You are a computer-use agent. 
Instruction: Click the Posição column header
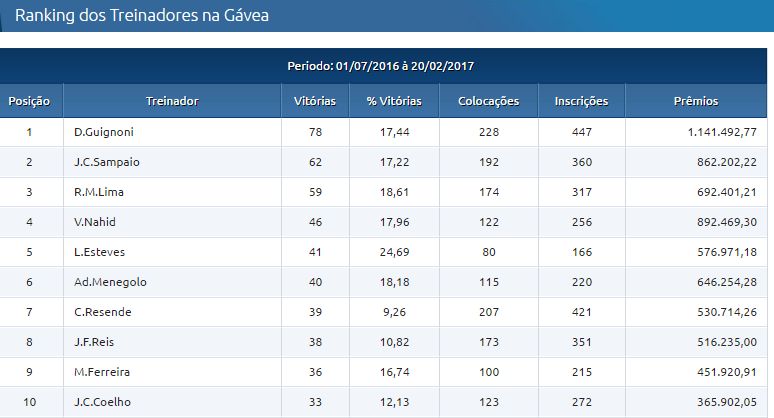pyautogui.click(x=29, y=101)
